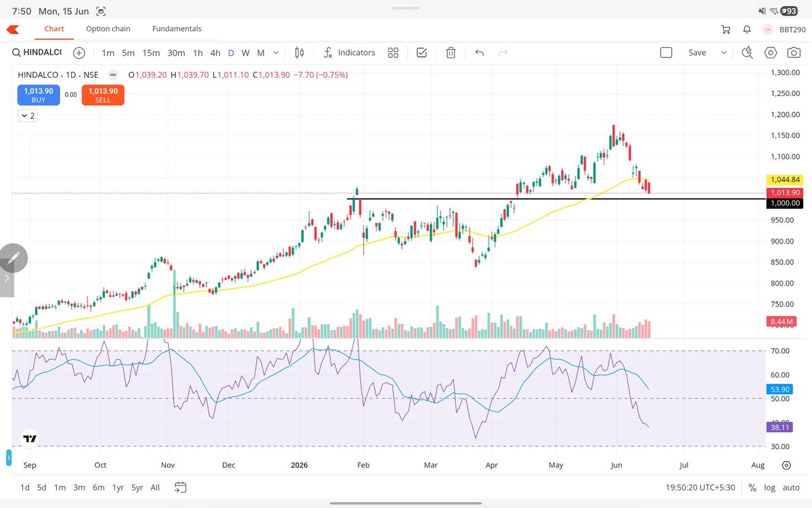
Task: Undo the last chart action
Action: [x=480, y=53]
